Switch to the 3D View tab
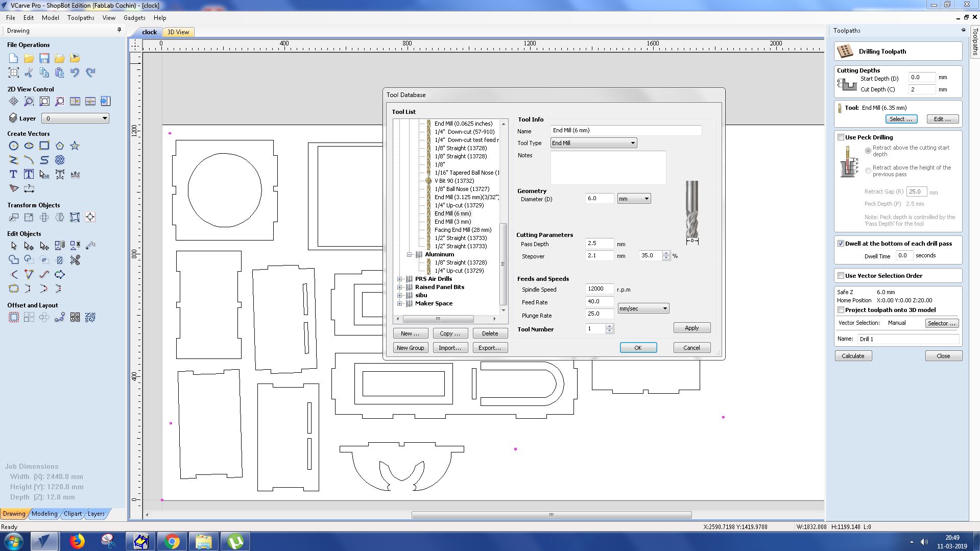The width and height of the screenshot is (980, 551). coord(178,32)
